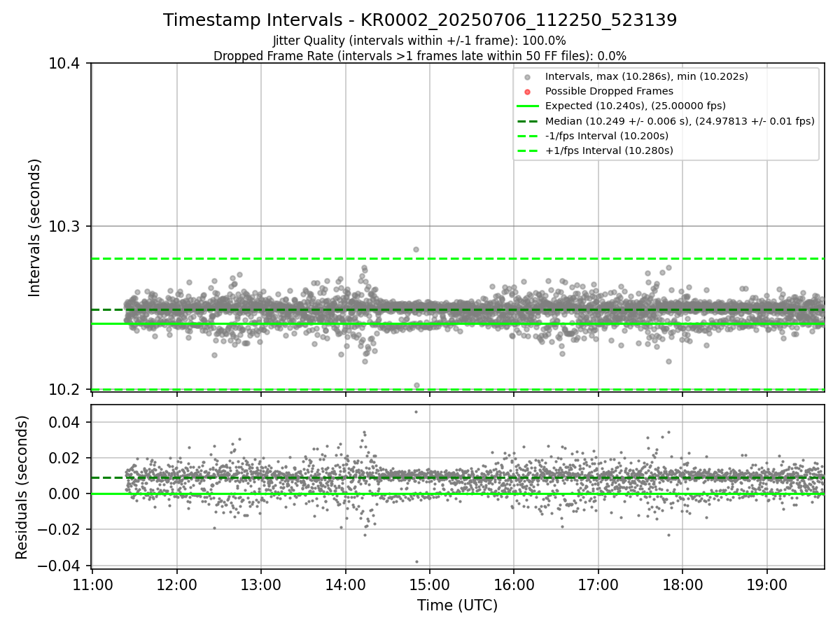Click legend entry 'Expected (10.240s), (25.00000 fps)'
The image size is (840, 630).
636,106
